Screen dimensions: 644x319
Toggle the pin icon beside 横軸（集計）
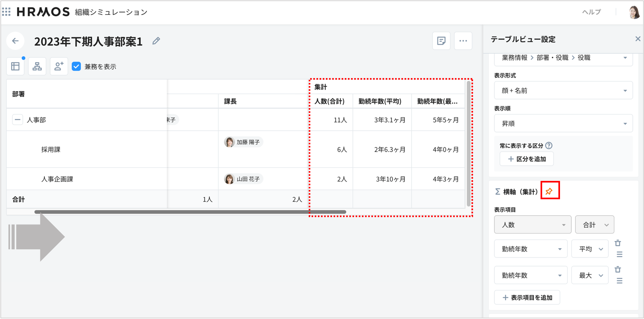pos(549,191)
